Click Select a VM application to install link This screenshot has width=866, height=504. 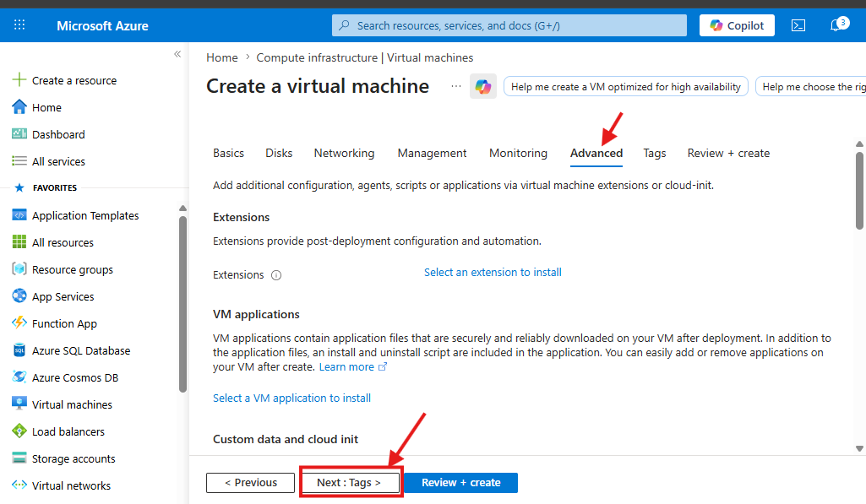(x=291, y=398)
